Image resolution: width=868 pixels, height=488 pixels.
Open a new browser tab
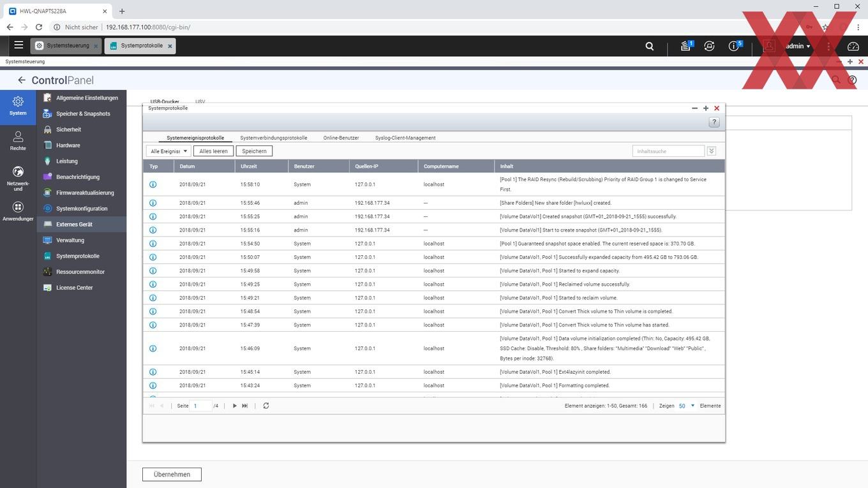click(122, 11)
